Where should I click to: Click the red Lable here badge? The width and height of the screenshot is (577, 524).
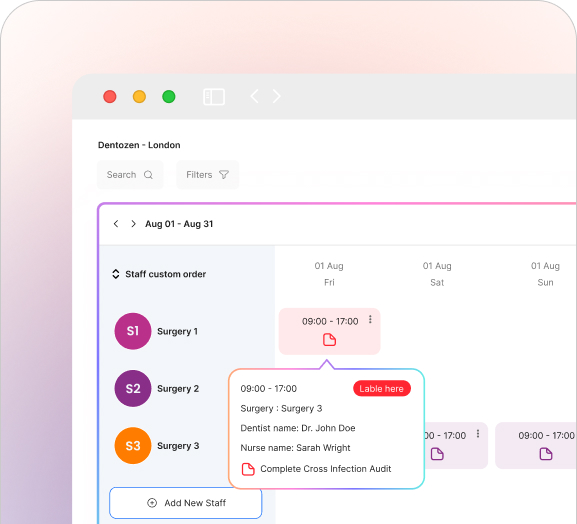382,389
